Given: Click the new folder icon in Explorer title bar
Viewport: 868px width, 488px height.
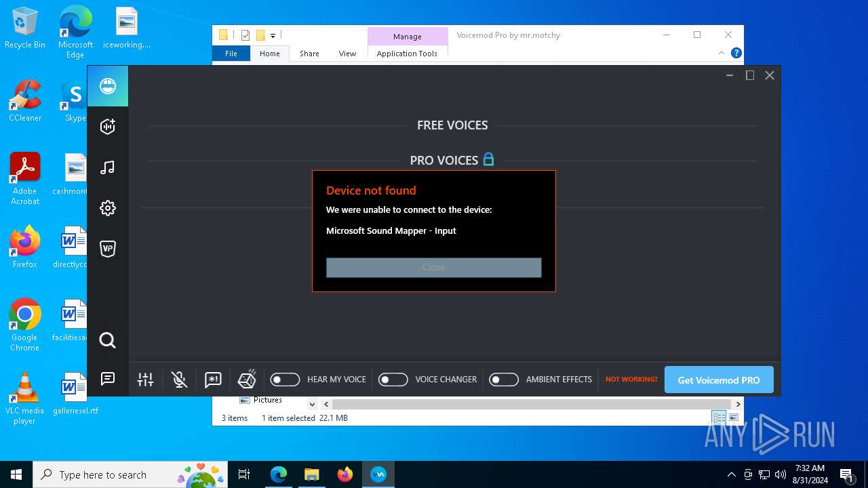Looking at the screenshot, I should click(x=260, y=35).
